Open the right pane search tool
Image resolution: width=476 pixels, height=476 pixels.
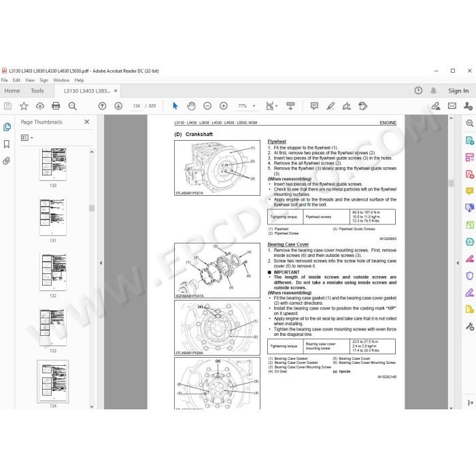(x=470, y=123)
